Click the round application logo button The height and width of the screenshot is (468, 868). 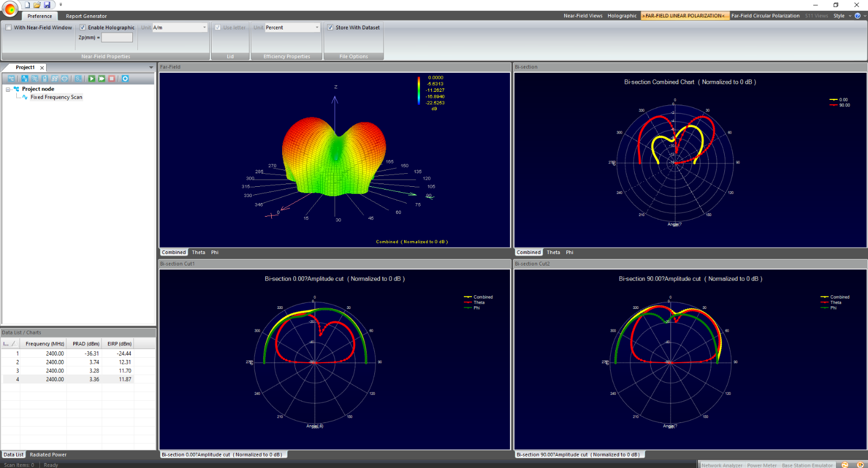coord(10,8)
